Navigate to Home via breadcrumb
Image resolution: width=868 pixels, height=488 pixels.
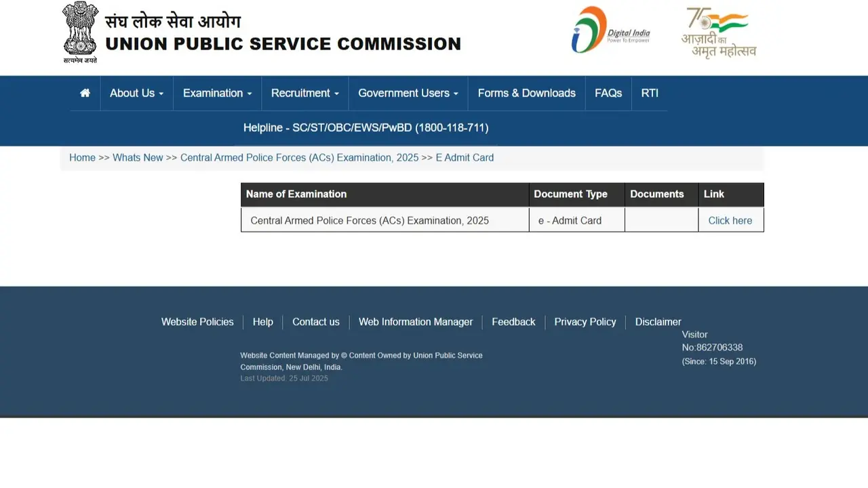(82, 157)
